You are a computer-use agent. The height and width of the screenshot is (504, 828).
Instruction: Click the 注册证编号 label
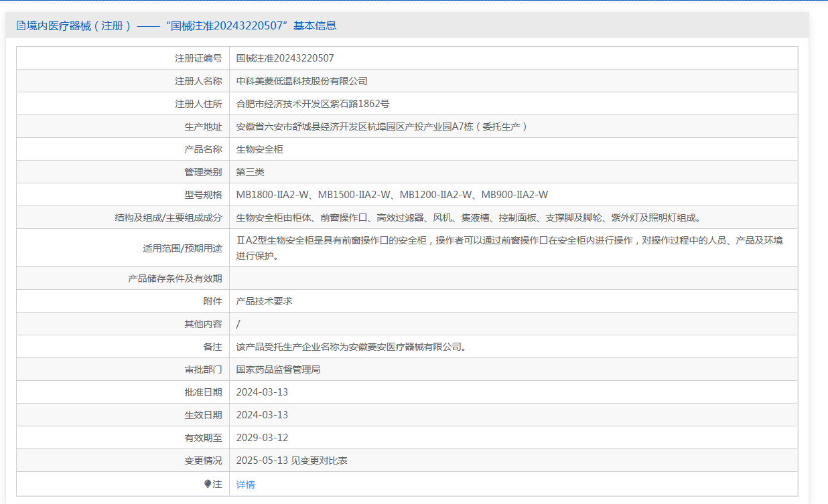point(198,58)
